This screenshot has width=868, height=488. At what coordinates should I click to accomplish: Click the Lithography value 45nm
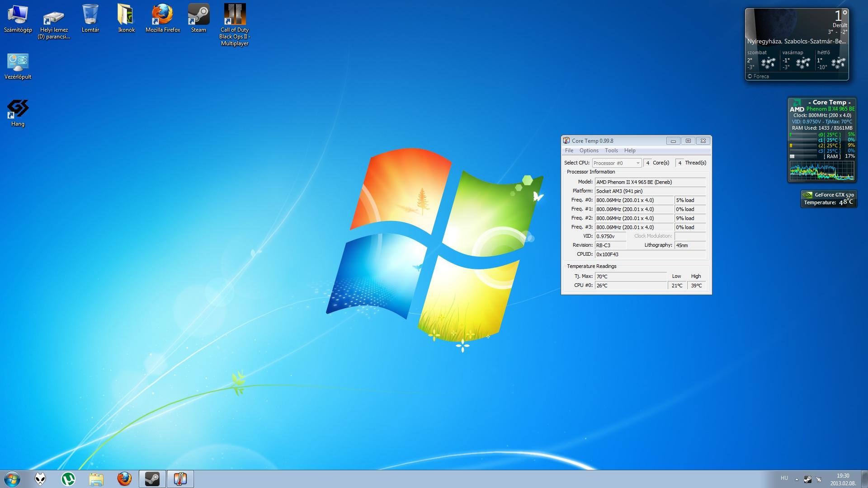tap(690, 245)
